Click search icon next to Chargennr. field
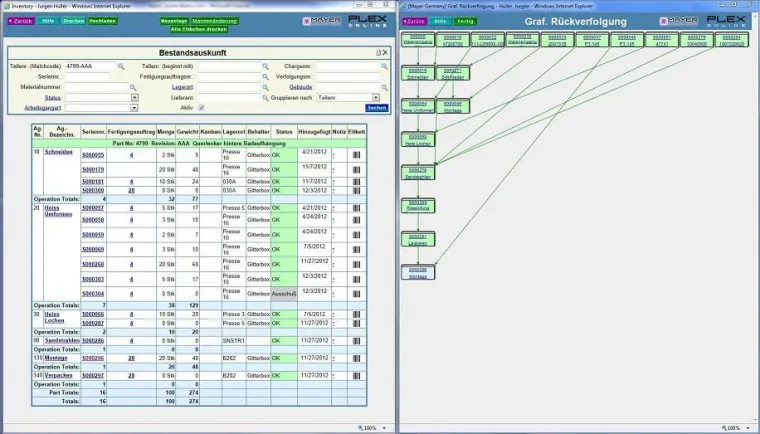This screenshot has width=760, height=434. [385, 66]
